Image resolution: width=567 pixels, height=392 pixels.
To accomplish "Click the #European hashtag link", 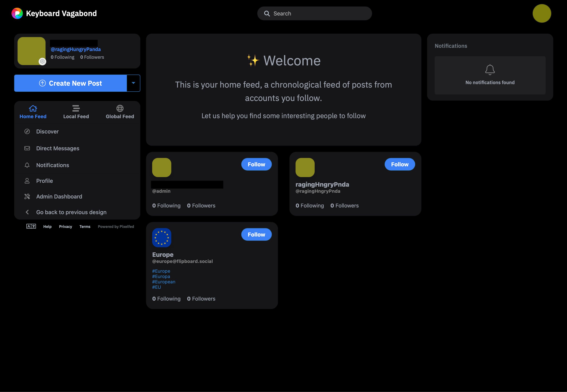I will [x=164, y=282].
